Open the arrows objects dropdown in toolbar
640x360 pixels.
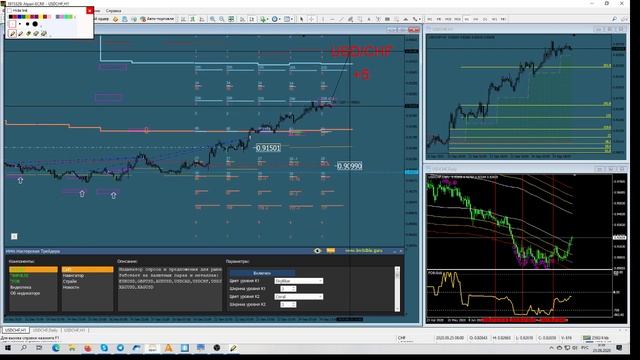[417, 19]
